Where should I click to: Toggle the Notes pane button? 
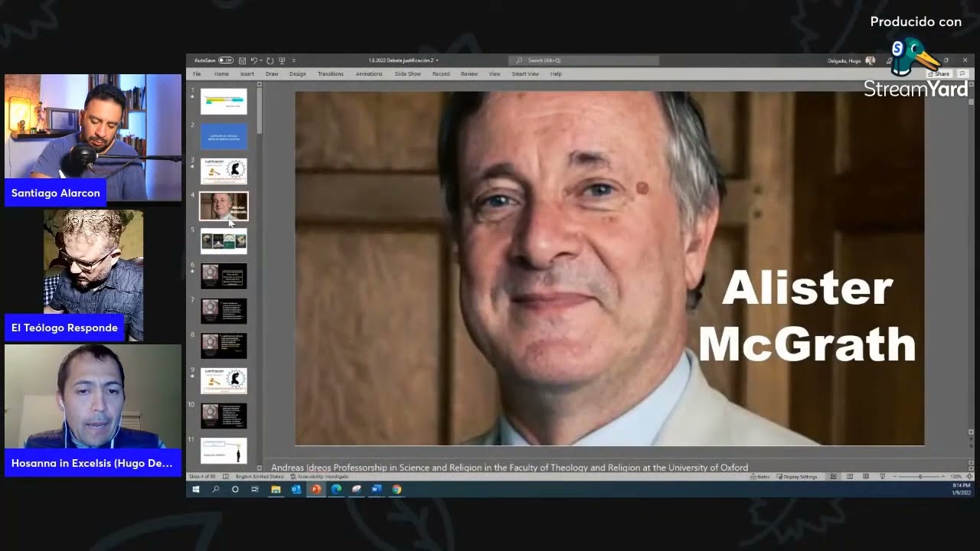(760, 477)
